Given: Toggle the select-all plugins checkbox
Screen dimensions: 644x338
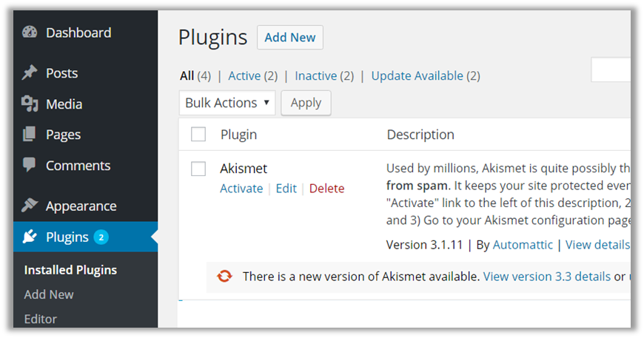Looking at the screenshot, I should coord(198,135).
